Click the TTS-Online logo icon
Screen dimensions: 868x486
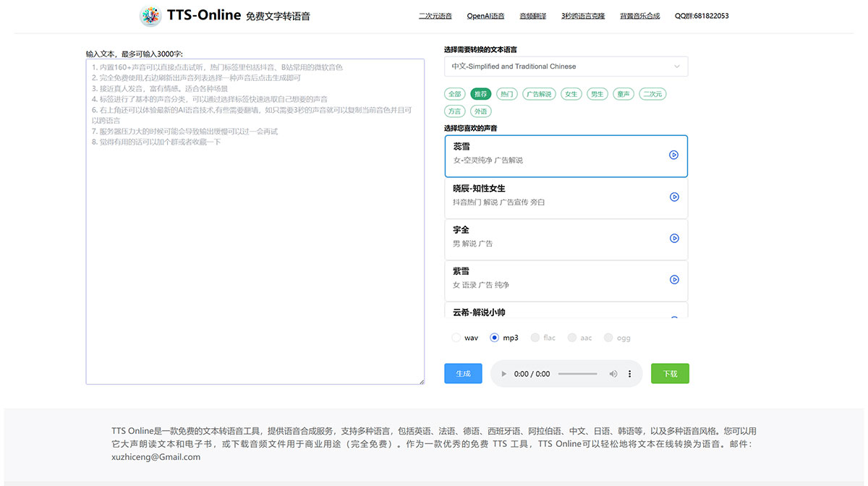(150, 15)
